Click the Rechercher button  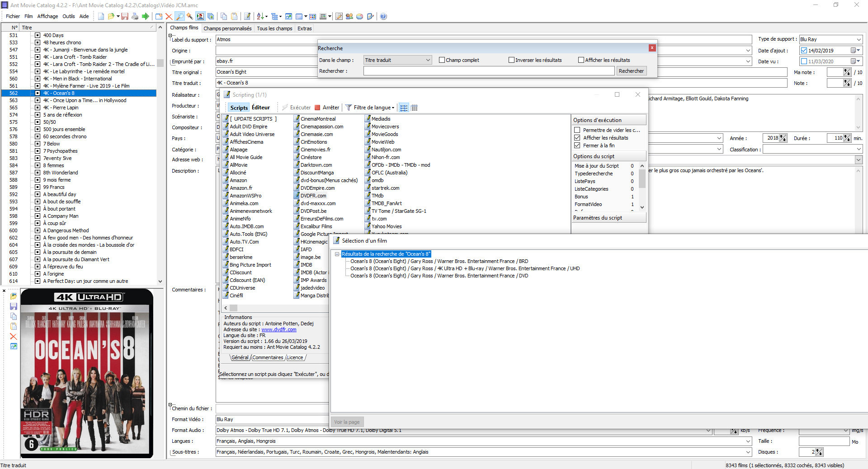pos(631,71)
